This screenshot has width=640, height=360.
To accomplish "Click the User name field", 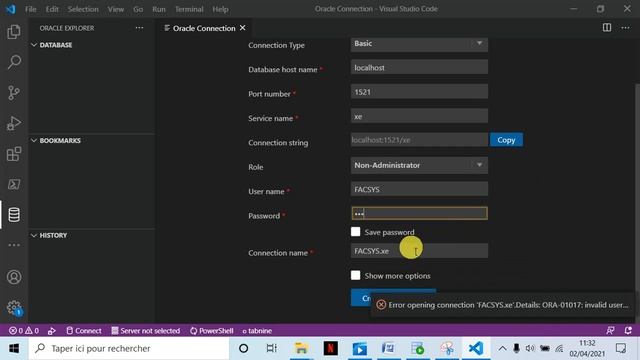I will coord(419,189).
